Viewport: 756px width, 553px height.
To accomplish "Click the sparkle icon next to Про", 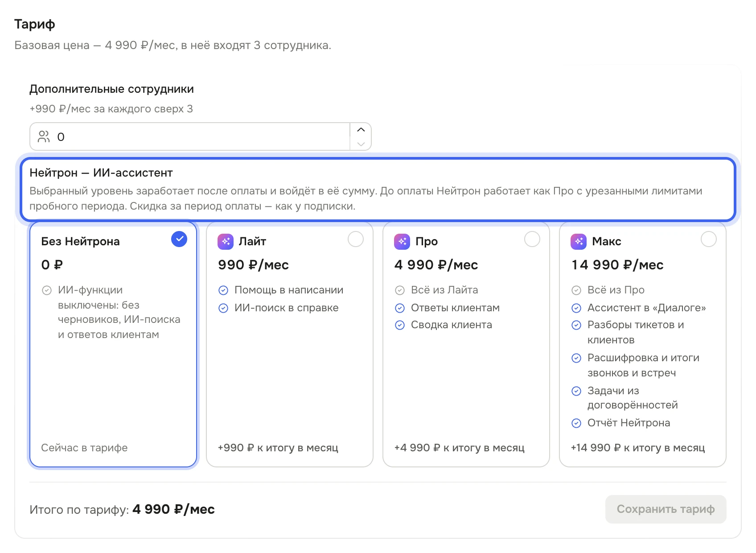I will tap(402, 242).
